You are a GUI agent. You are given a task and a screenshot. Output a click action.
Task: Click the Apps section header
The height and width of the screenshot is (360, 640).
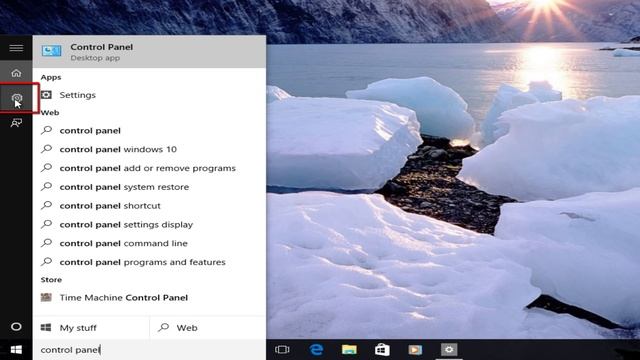(x=51, y=77)
